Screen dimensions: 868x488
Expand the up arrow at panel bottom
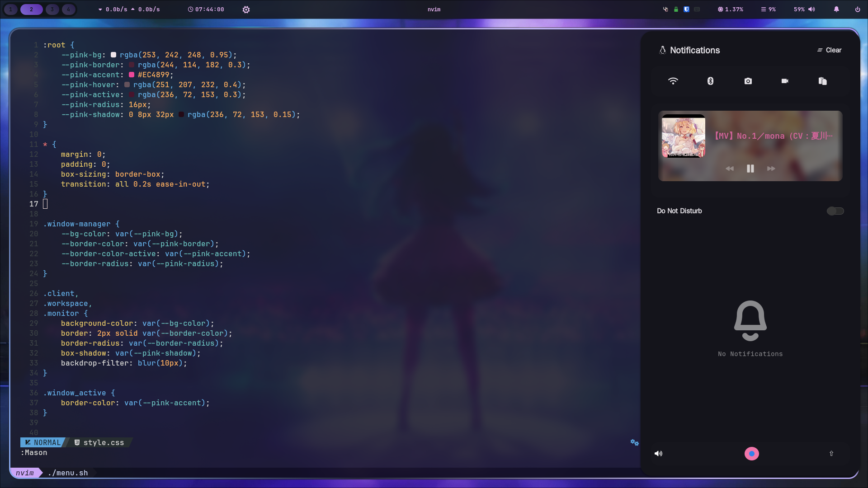click(x=831, y=454)
